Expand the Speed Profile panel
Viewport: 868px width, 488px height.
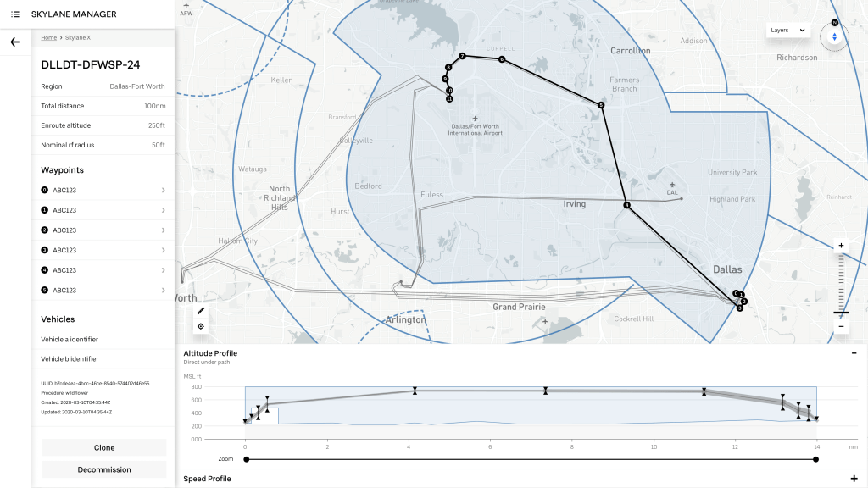pos(854,479)
